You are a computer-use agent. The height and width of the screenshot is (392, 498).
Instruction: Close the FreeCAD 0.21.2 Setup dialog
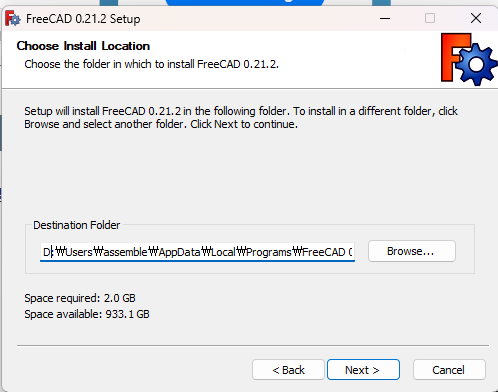pos(476,18)
